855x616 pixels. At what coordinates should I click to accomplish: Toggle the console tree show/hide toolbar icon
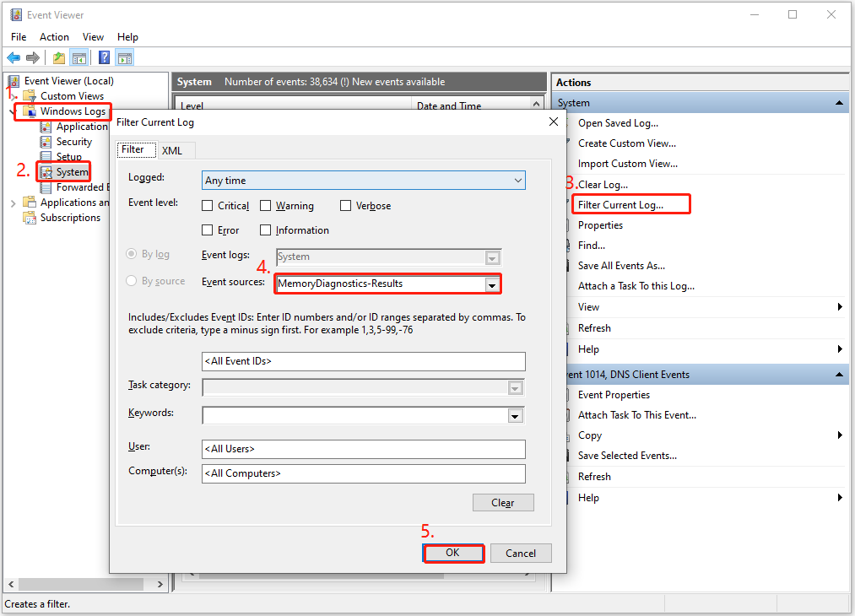[x=78, y=57]
